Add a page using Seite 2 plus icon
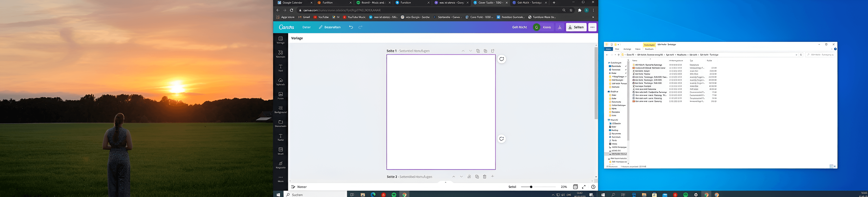 (492, 176)
